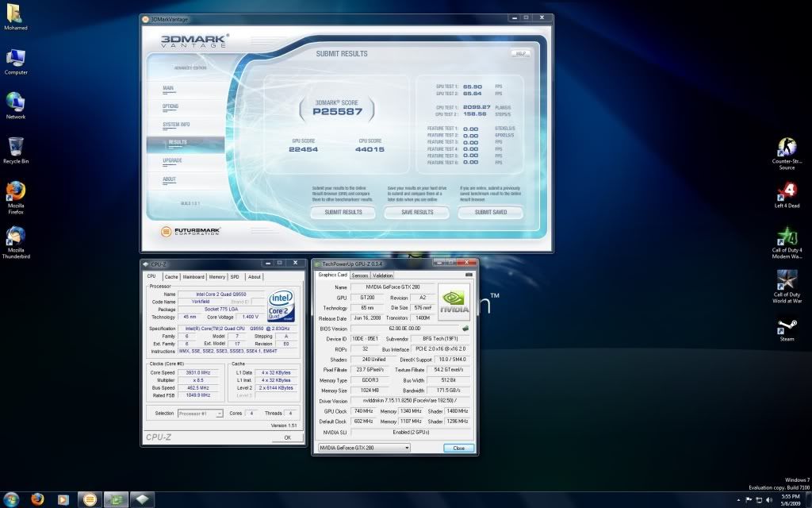The width and height of the screenshot is (812, 508).
Task: Click the GPU-Z Name field 'NVIDIA GeForce GTX 280'
Action: tap(393, 287)
